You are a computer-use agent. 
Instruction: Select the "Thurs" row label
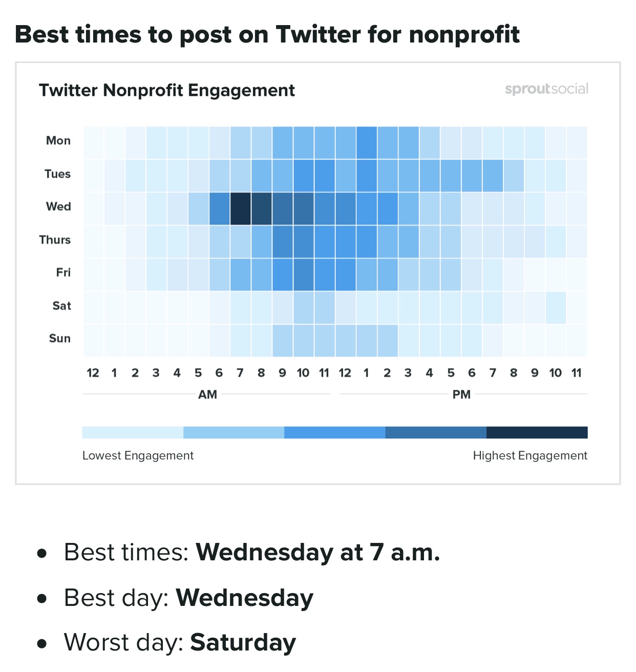coord(55,240)
